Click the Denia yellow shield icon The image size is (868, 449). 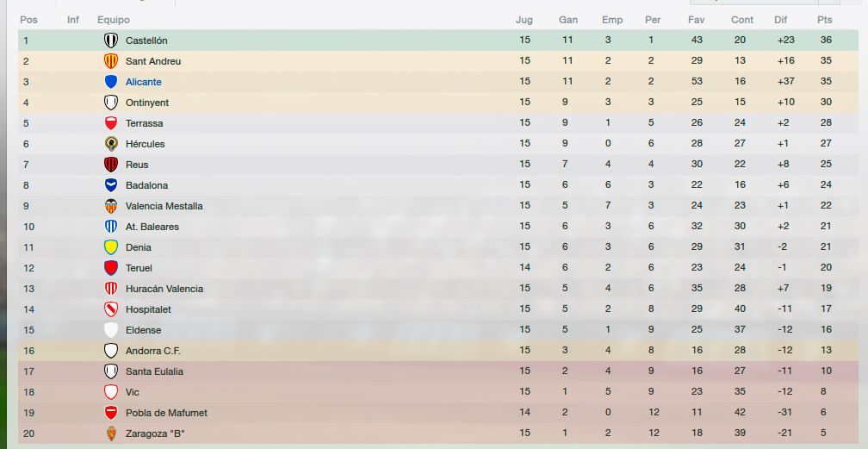click(111, 247)
